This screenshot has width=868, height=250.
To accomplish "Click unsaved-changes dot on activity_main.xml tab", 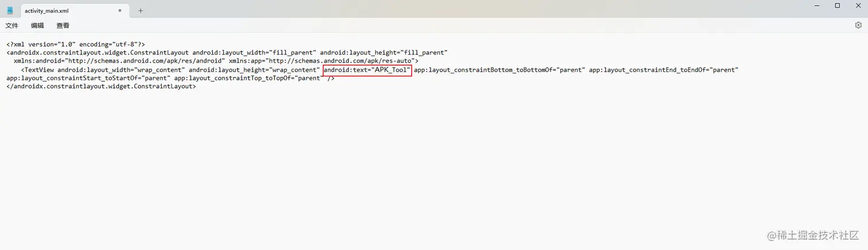I will tap(119, 10).
